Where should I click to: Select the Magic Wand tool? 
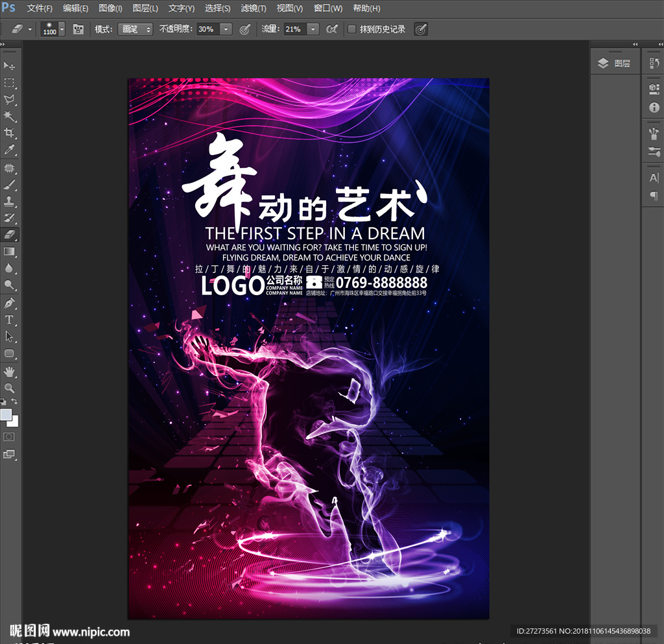(x=10, y=116)
